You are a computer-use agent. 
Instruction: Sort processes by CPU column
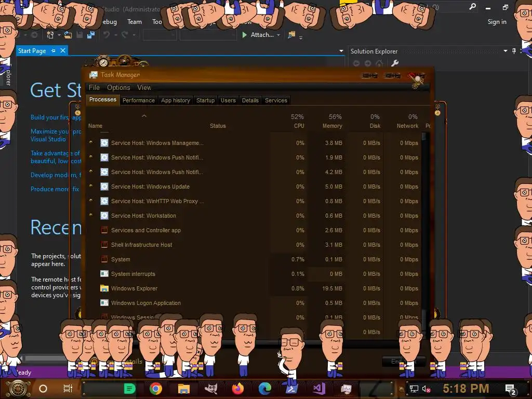tap(297, 121)
